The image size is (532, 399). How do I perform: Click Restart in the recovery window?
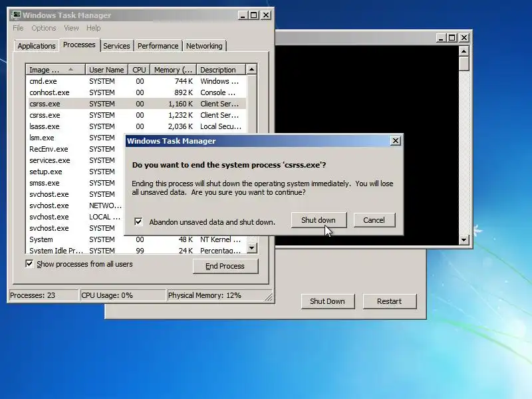coord(390,301)
